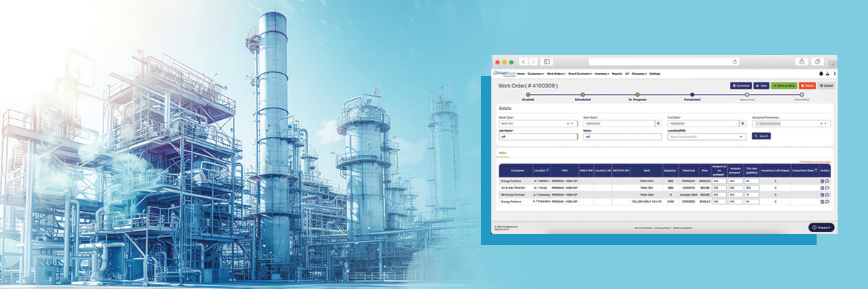868x289 pixels.
Task: Open the Company menu
Action: click(639, 74)
